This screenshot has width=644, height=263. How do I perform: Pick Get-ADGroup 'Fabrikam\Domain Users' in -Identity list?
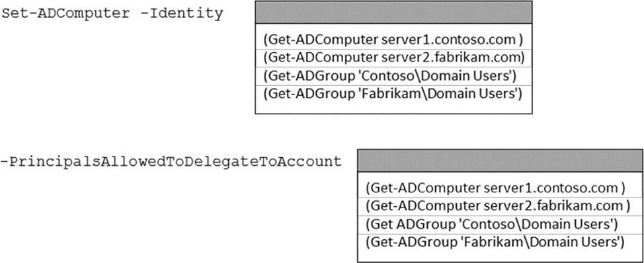click(393, 94)
